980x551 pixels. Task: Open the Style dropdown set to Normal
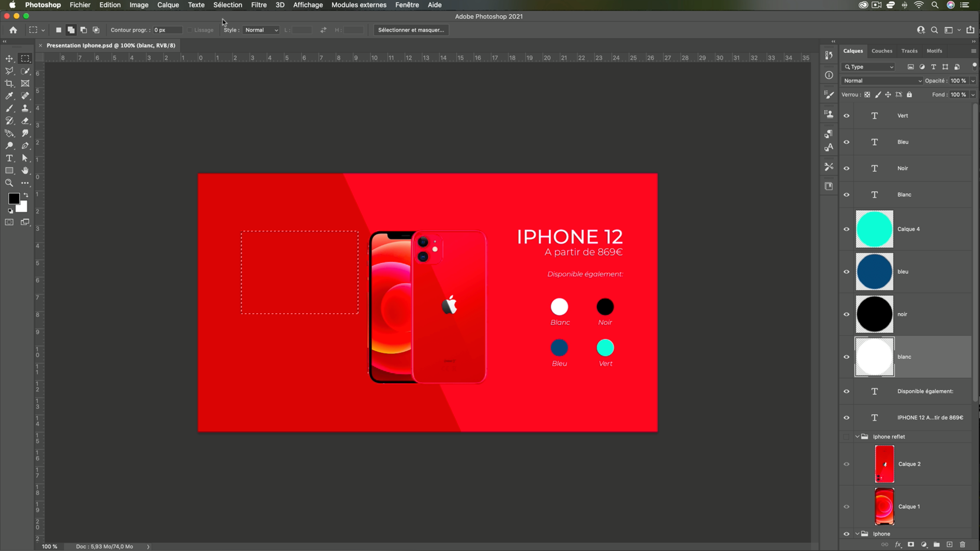tap(261, 30)
